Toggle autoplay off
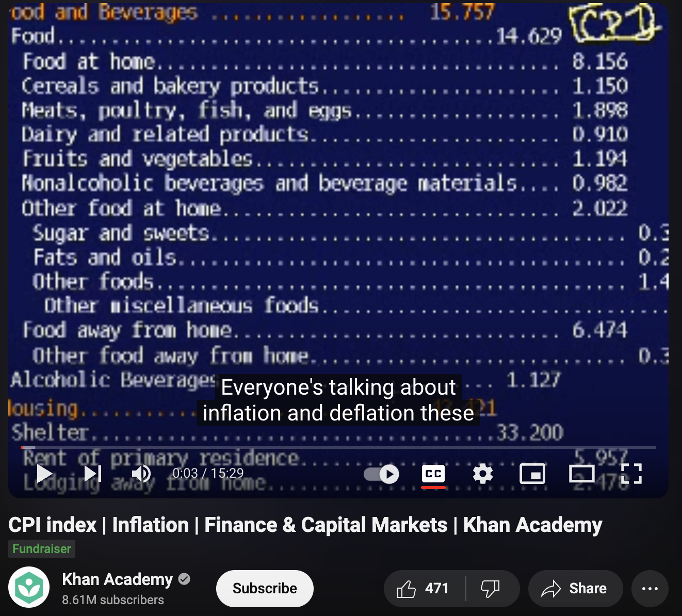Image resolution: width=682 pixels, height=616 pixels. [380, 474]
